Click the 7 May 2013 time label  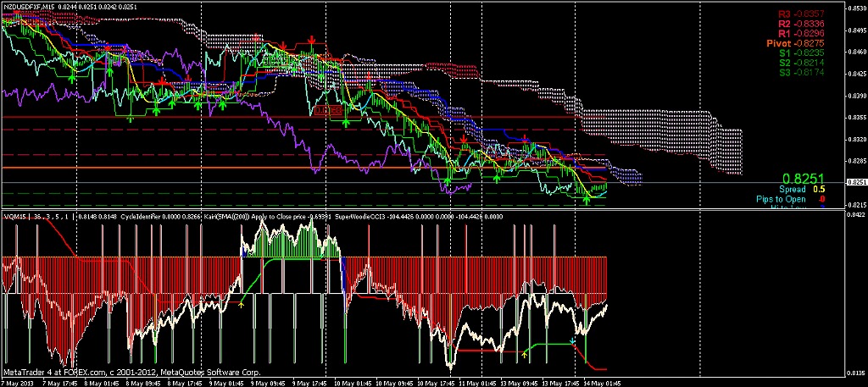click(x=16, y=383)
